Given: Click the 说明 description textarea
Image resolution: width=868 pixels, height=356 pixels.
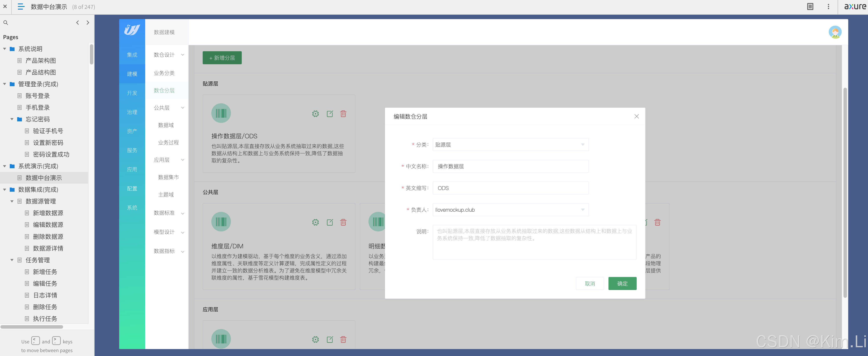Looking at the screenshot, I should click(534, 242).
